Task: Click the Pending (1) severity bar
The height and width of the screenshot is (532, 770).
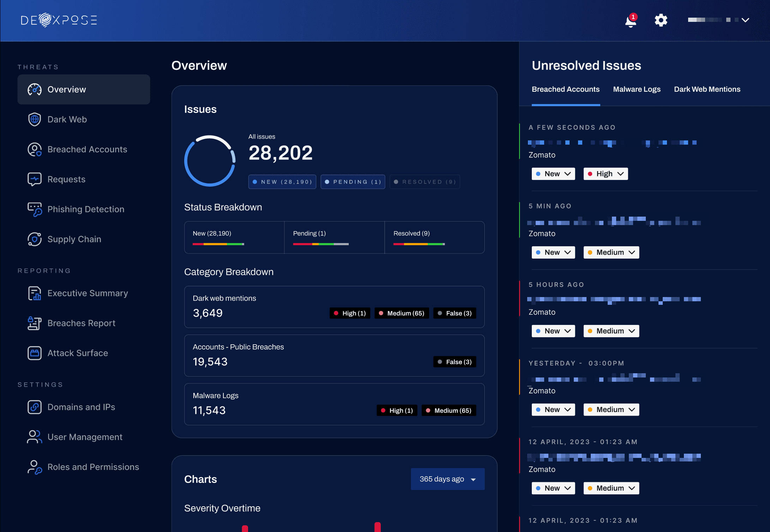Action: pyautogui.click(x=321, y=244)
